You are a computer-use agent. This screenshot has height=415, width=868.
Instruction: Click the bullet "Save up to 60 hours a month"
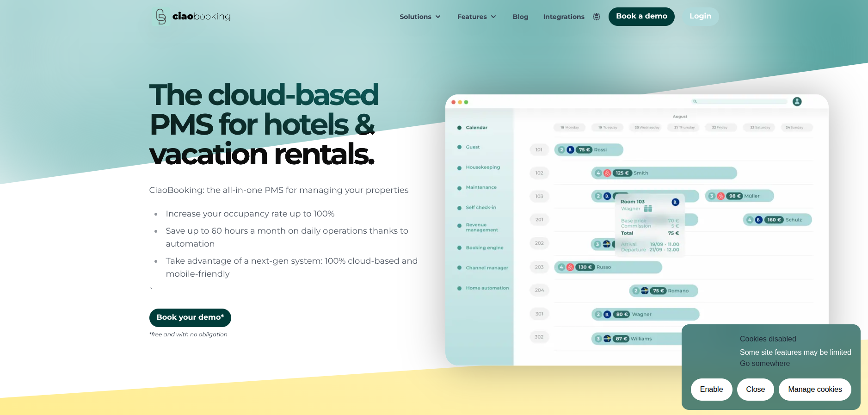pyautogui.click(x=287, y=237)
